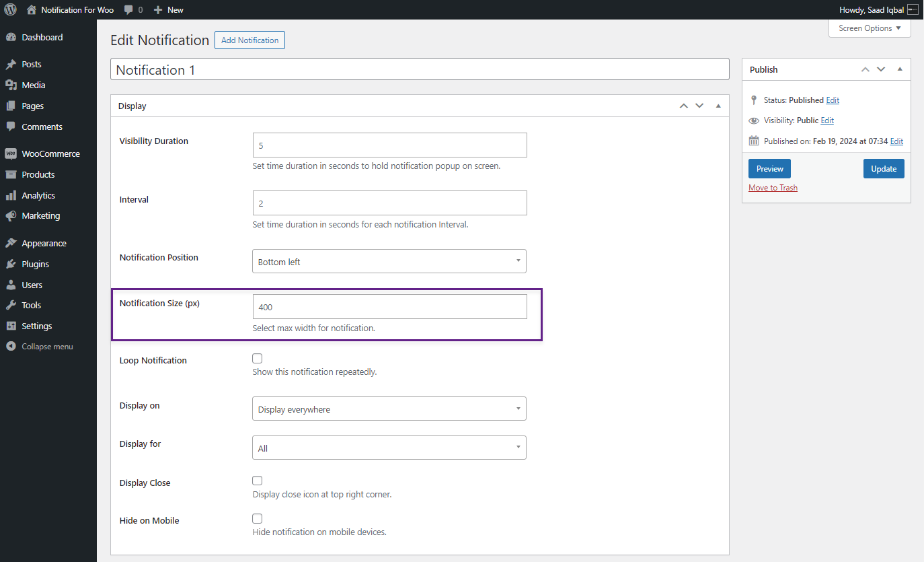
Task: Click the Analytics bar chart icon
Action: click(x=11, y=196)
